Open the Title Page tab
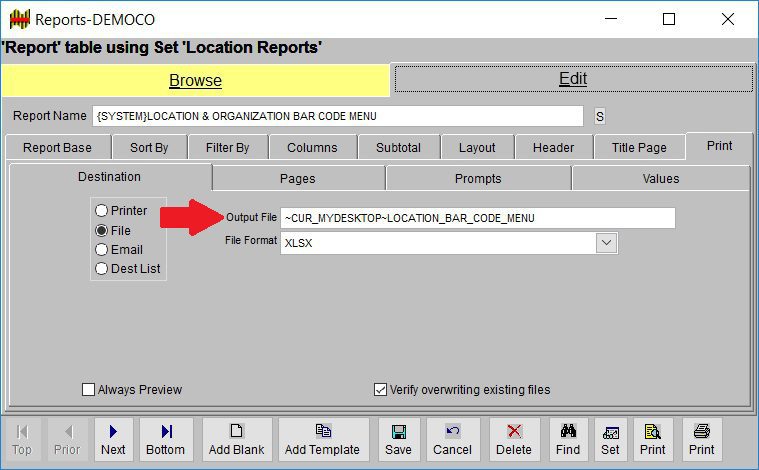Viewport: 759px width, 470px height. tap(639, 148)
